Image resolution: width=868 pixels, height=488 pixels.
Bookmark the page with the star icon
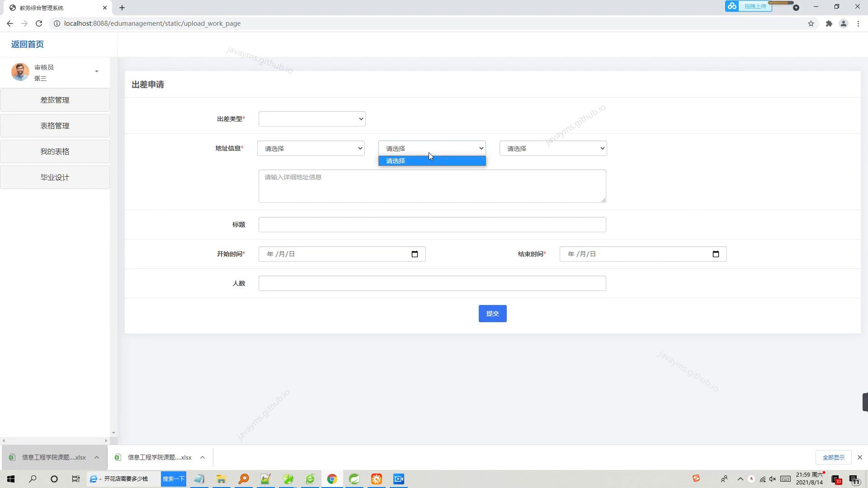[811, 23]
